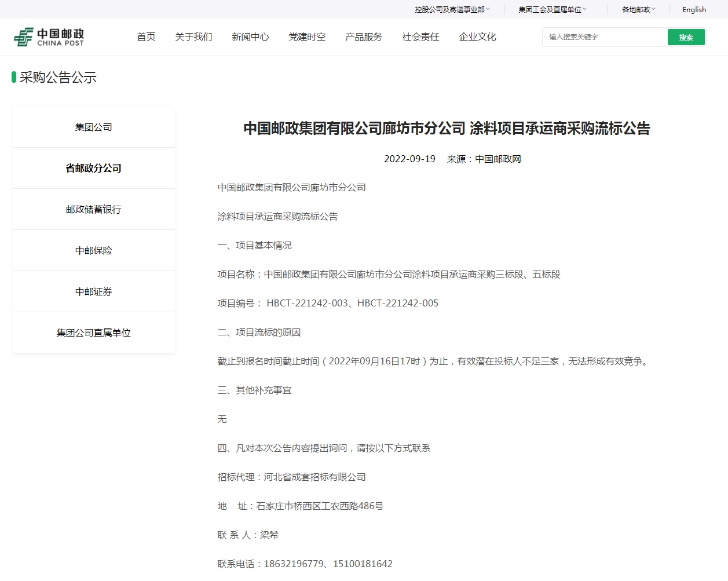Click the address line 石家庄市桥西区工农西路486号

click(x=301, y=506)
